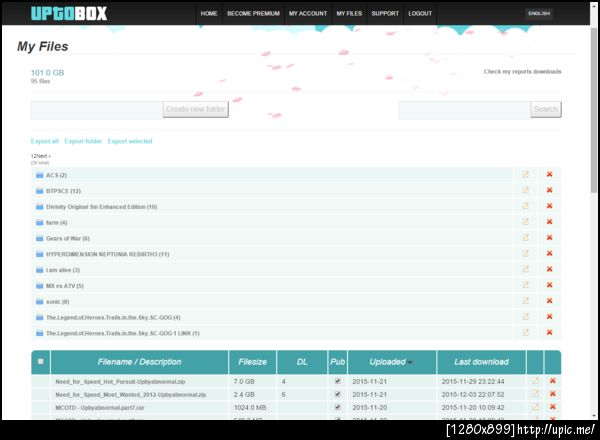
Task: Open the Need_for_Speed_Hot_Pursuit zip file
Action: point(120,381)
